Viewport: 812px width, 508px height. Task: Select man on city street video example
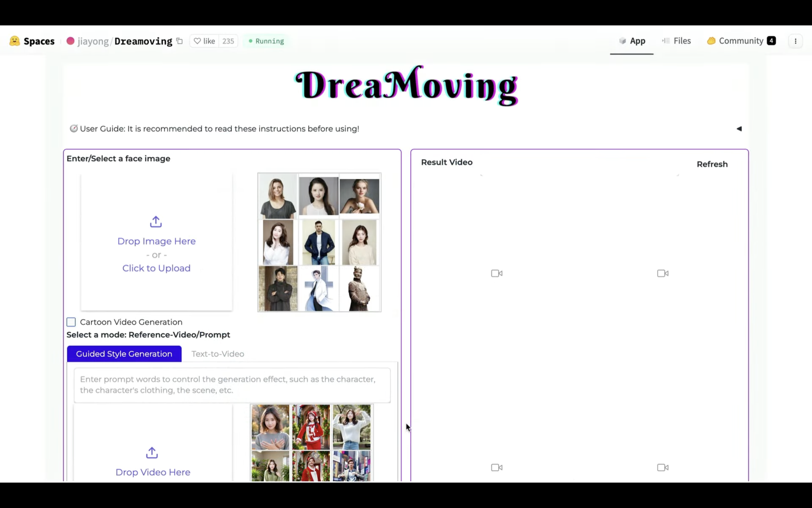pyautogui.click(x=352, y=466)
